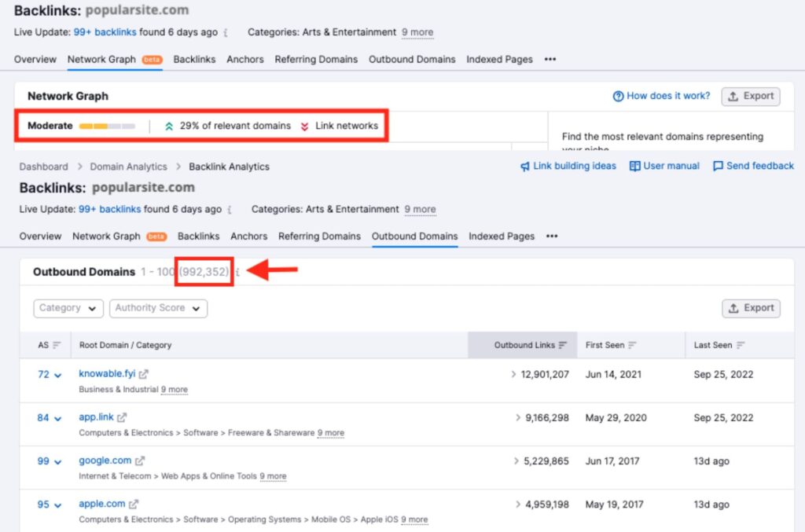Image resolution: width=805 pixels, height=532 pixels.
Task: Open the Category filter dropdown
Action: 68,309
